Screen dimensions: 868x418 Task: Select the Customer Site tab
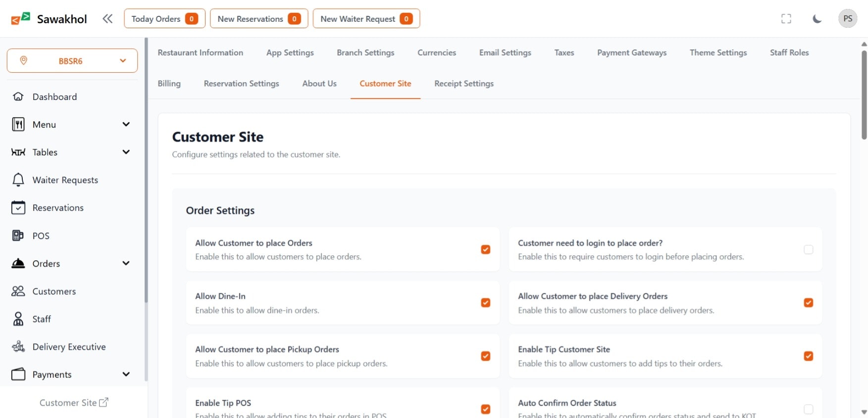(x=385, y=84)
